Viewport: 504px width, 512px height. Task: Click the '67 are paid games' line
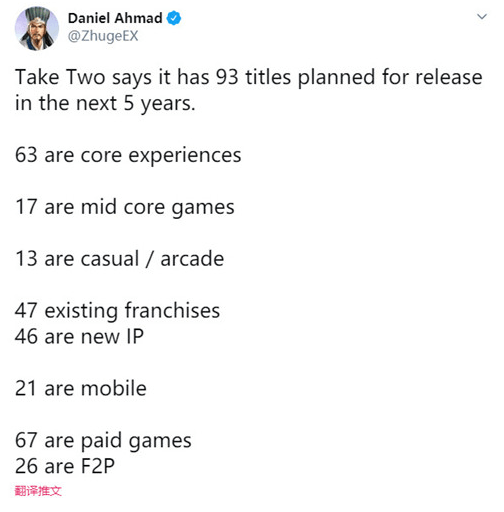(103, 441)
